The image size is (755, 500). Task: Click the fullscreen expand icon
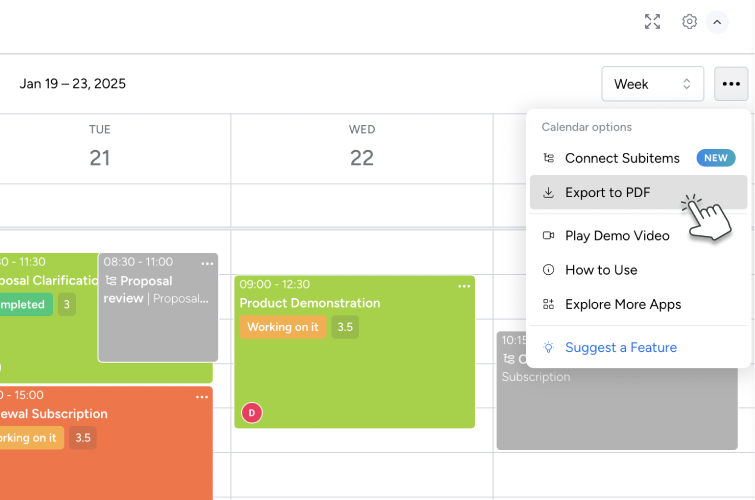652,21
